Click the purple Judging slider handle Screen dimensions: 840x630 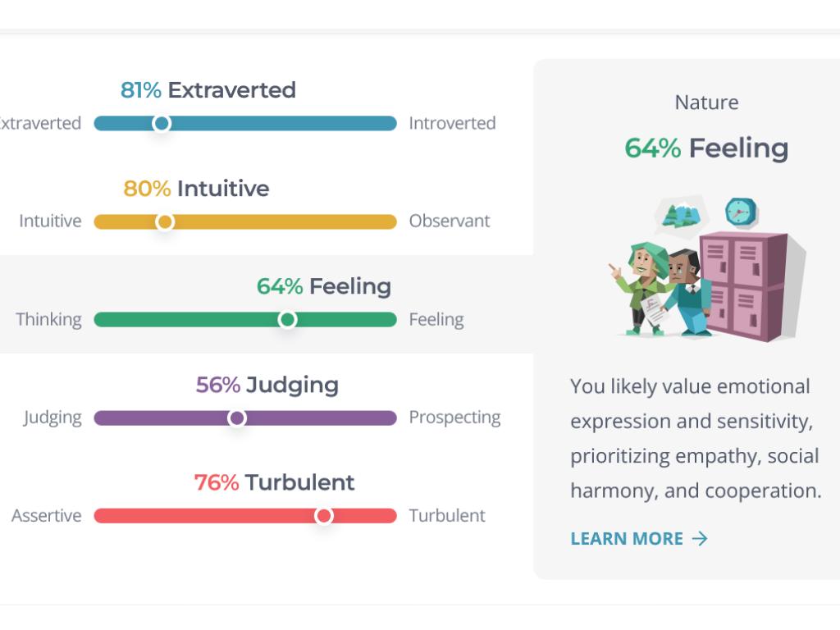[x=237, y=418]
